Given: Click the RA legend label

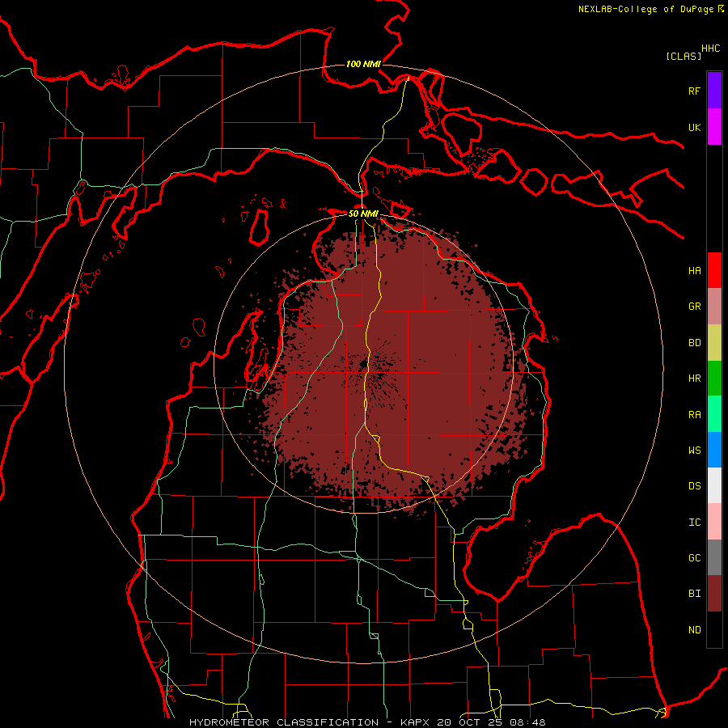Looking at the screenshot, I should 694,415.
